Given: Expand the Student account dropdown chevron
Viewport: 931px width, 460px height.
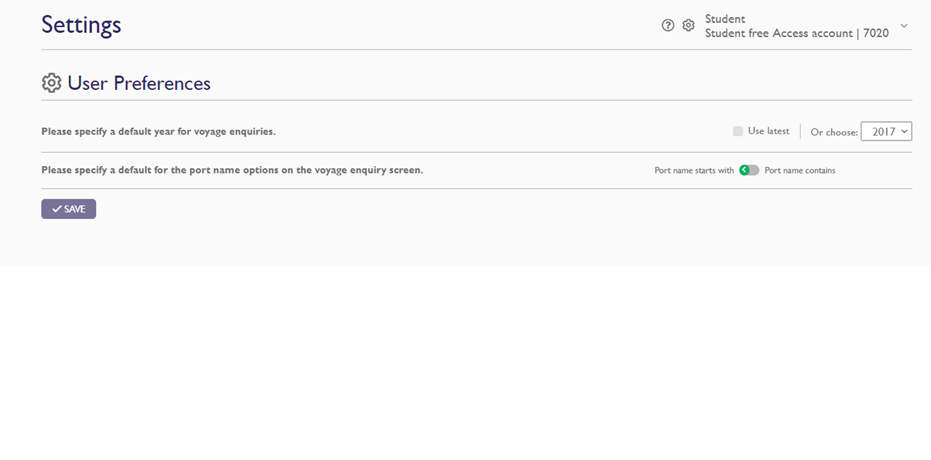Looking at the screenshot, I should pyautogui.click(x=904, y=26).
